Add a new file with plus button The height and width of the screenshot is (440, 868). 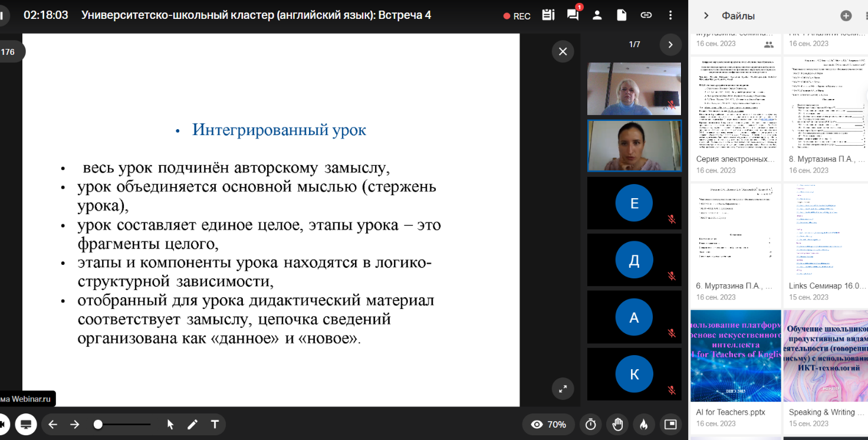point(846,16)
